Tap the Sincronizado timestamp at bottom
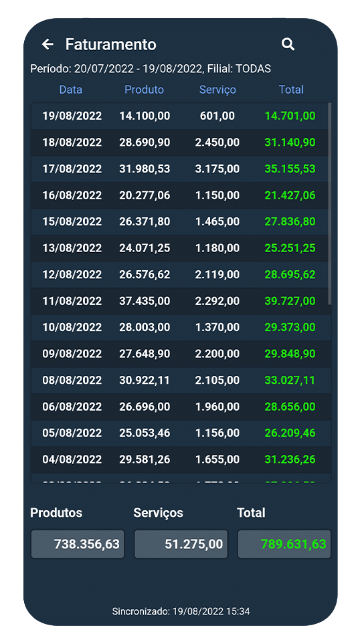Image resolution: width=362 pixels, height=644 pixels. coord(181,611)
